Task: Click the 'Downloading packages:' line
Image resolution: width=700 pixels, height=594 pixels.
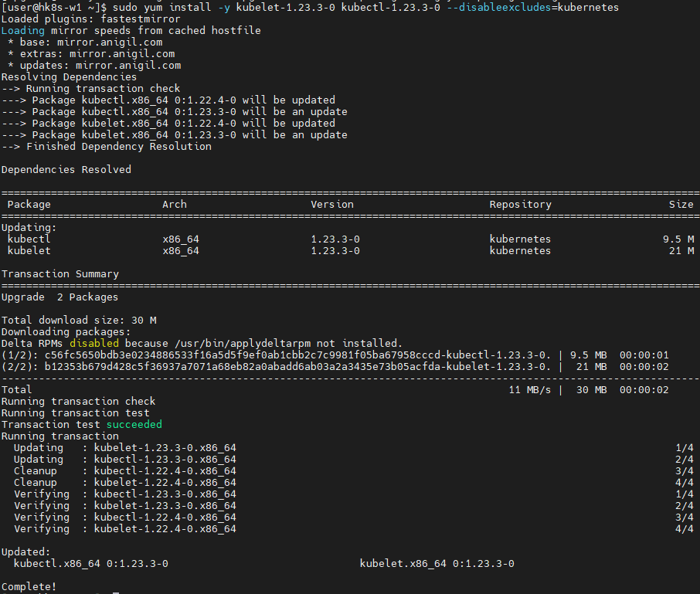Action: 66,332
